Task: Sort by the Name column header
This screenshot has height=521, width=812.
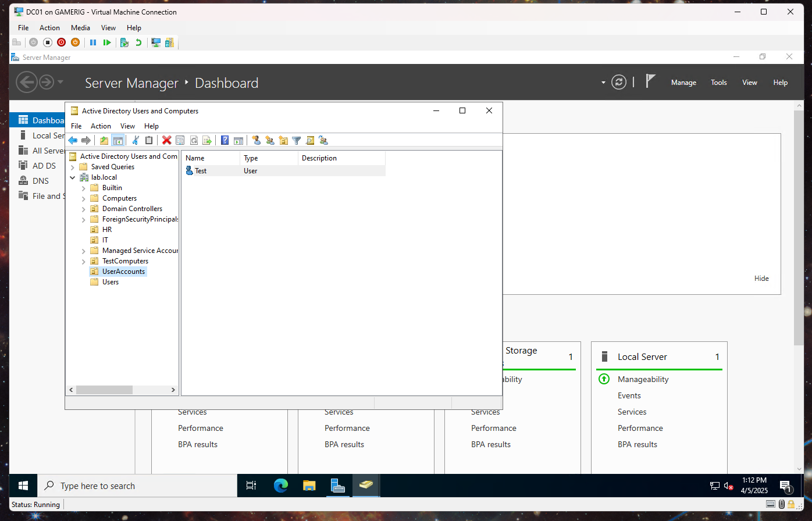Action: click(211, 158)
